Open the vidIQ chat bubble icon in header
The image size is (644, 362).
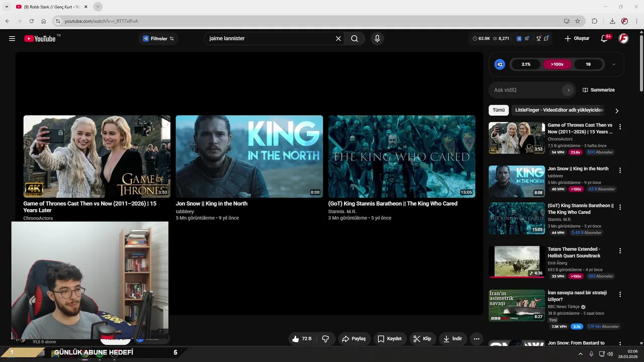[x=546, y=39]
